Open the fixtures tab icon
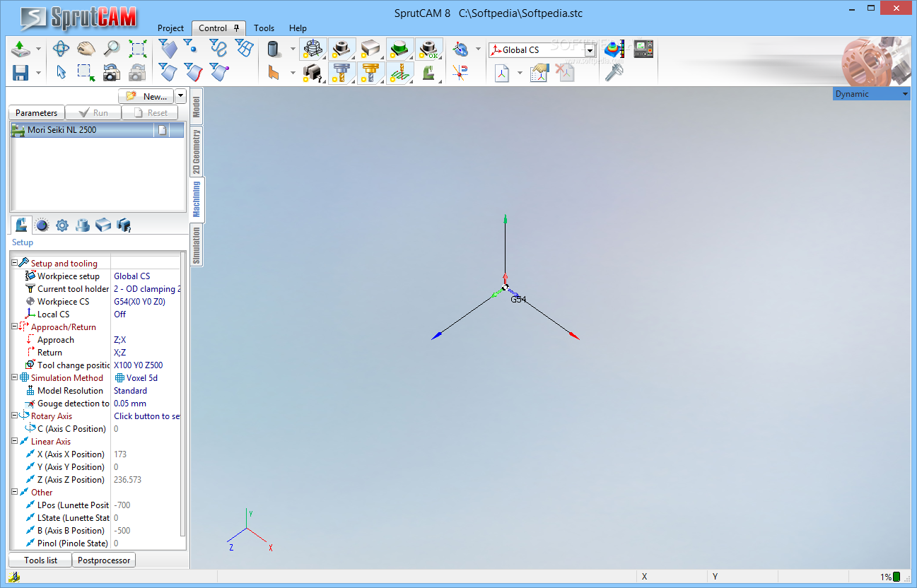The width and height of the screenshot is (917, 588). (124, 225)
